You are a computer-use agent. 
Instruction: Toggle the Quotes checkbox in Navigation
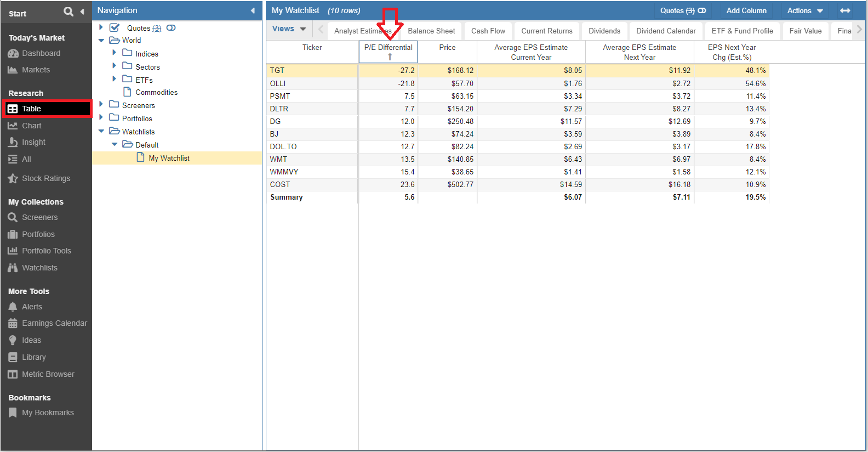click(x=115, y=27)
